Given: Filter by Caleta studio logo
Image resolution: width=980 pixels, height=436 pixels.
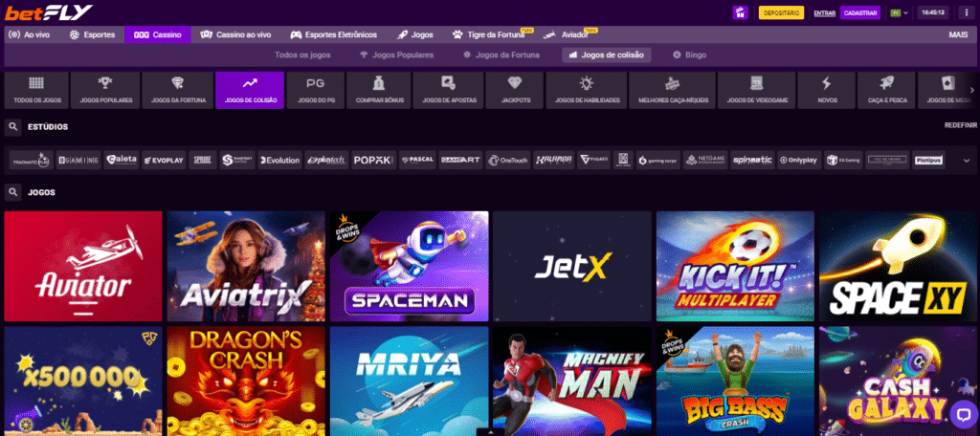Looking at the screenshot, I should tap(122, 161).
